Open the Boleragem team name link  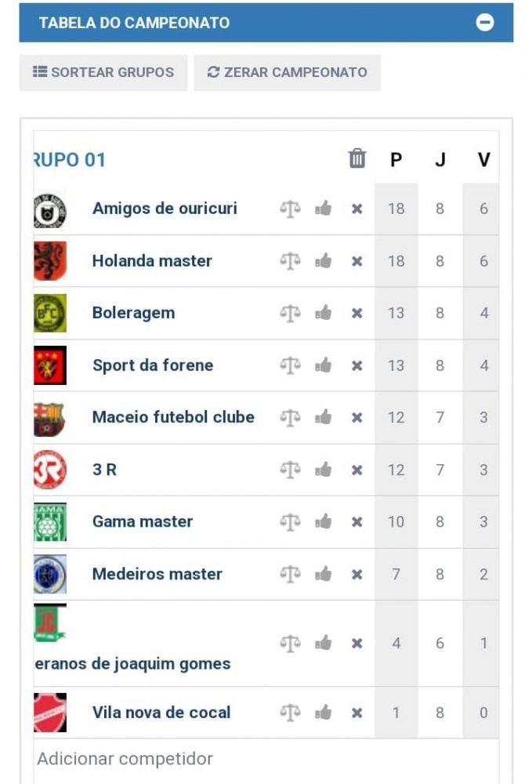click(x=134, y=313)
